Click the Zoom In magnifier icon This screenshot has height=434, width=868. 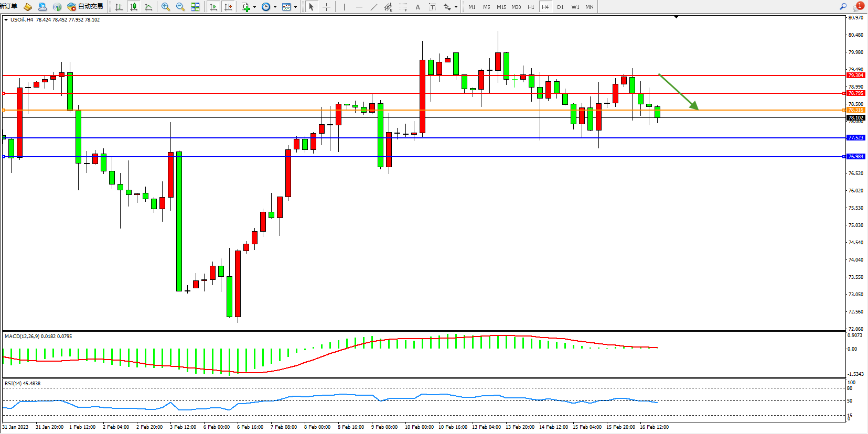pos(166,7)
